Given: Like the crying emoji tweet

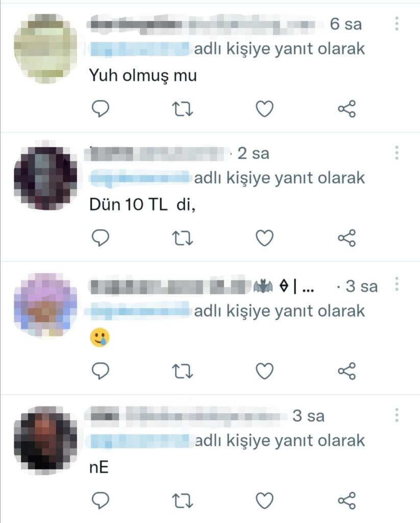Looking at the screenshot, I should coord(265,371).
